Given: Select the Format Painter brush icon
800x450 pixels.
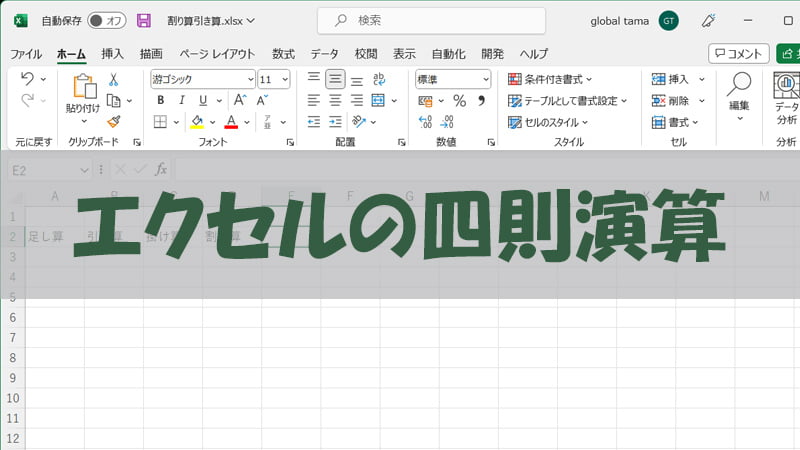Looking at the screenshot, I should point(113,122).
